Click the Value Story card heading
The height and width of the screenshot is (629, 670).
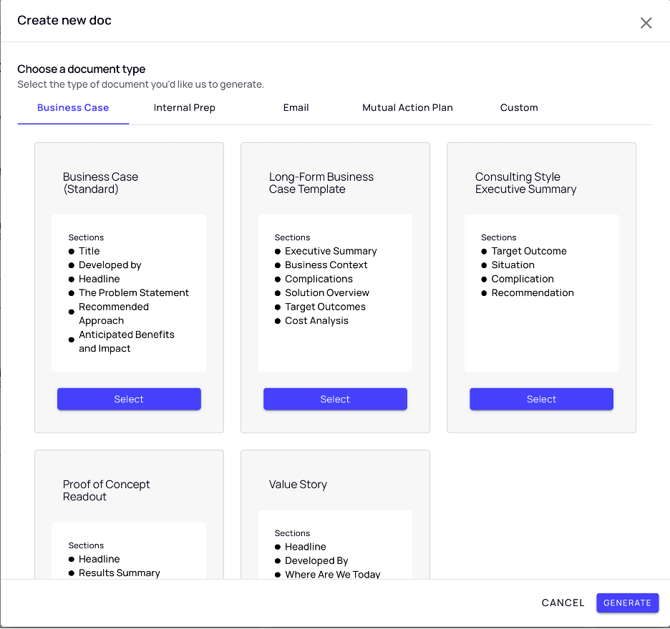[298, 484]
